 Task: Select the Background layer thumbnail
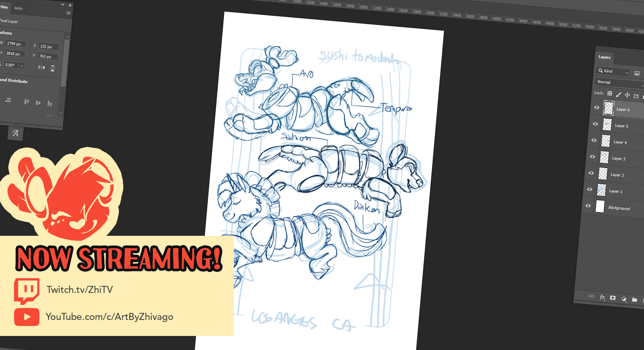coord(600,206)
